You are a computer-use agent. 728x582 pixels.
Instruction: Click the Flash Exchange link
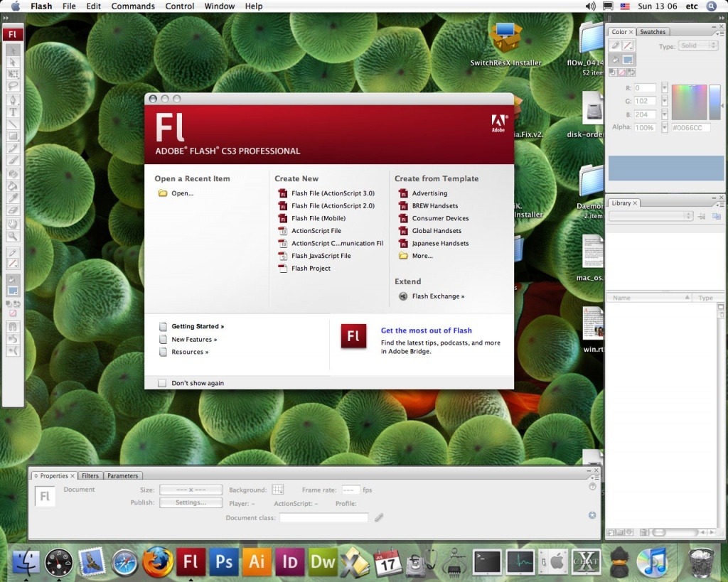[438, 296]
